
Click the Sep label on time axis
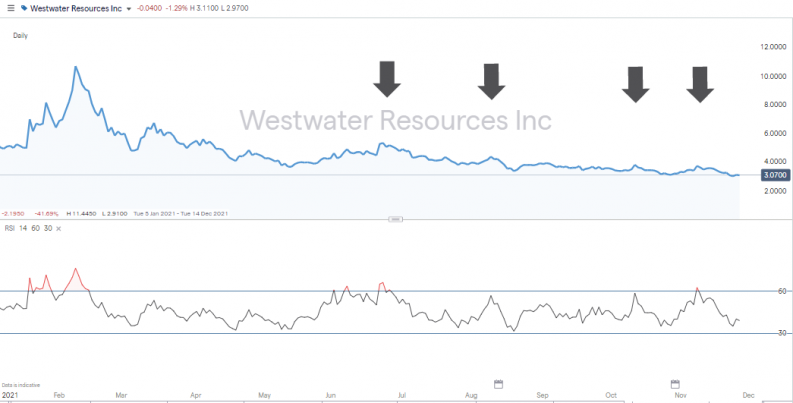point(543,395)
